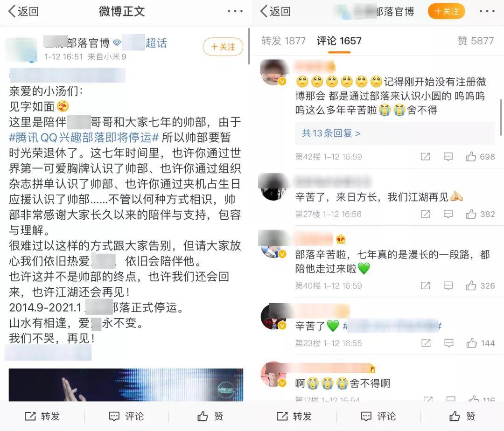Open the three-dot menu on the 微博正文 header
The width and height of the screenshot is (504, 431).
pyautogui.click(x=235, y=11)
